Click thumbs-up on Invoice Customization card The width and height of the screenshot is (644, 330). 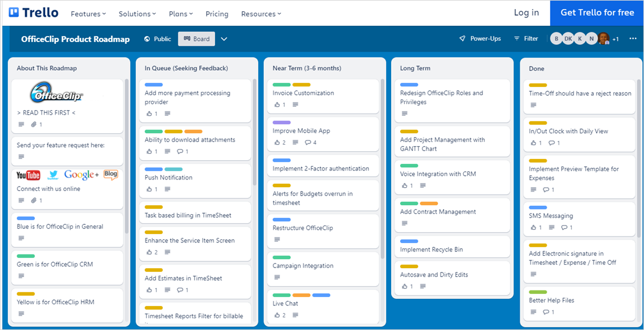click(279, 104)
